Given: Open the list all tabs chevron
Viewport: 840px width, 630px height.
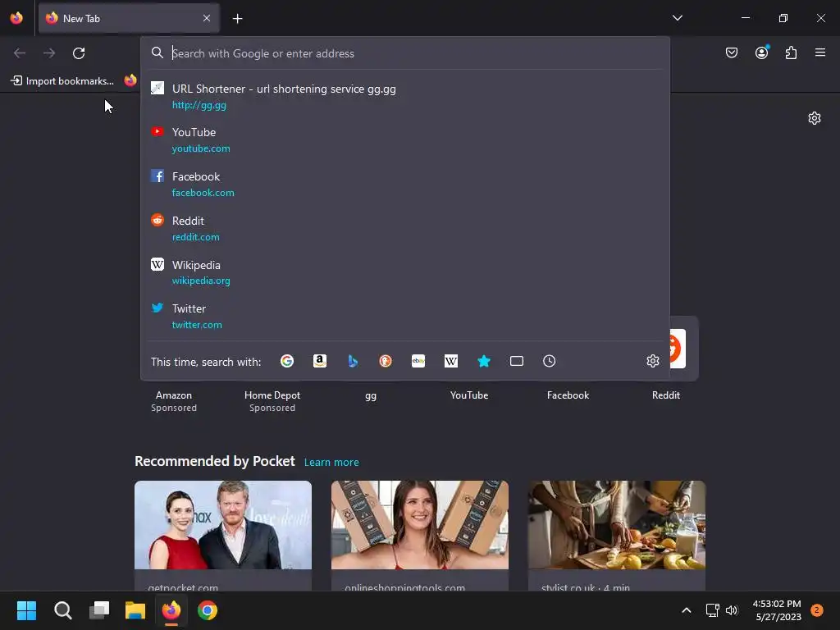Looking at the screenshot, I should (677, 18).
